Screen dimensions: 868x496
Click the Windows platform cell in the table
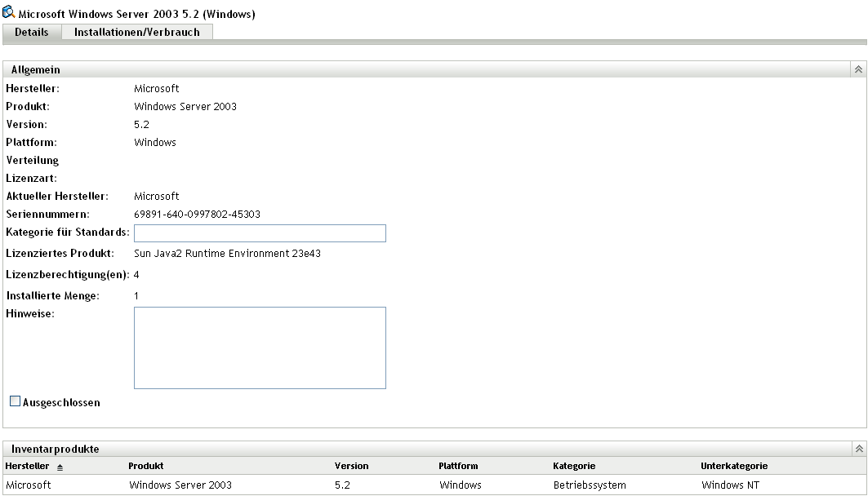tap(461, 485)
